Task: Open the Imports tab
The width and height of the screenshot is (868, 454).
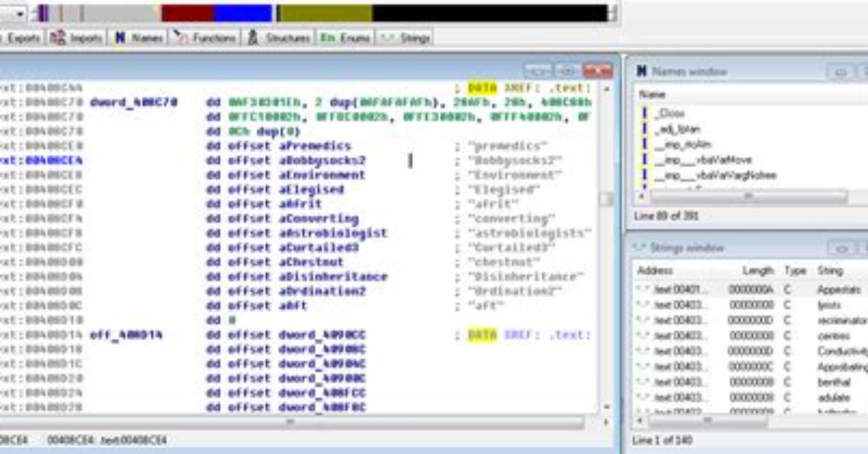Action: [77, 38]
